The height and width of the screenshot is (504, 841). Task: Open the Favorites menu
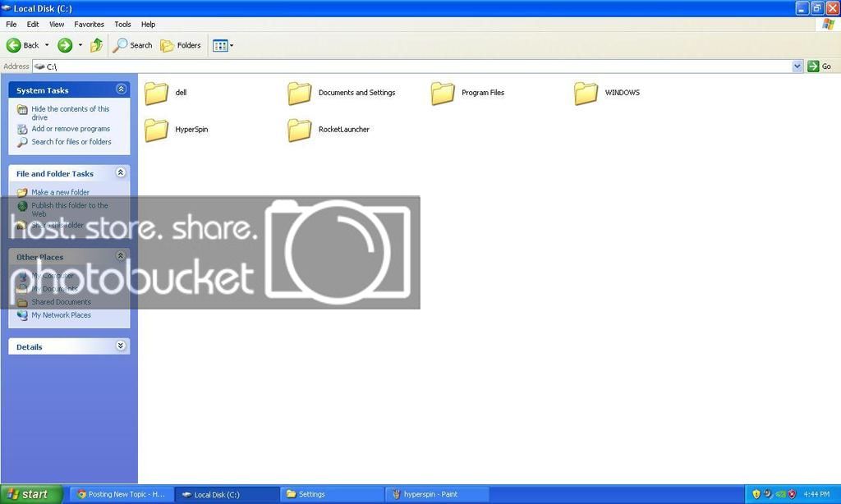89,25
